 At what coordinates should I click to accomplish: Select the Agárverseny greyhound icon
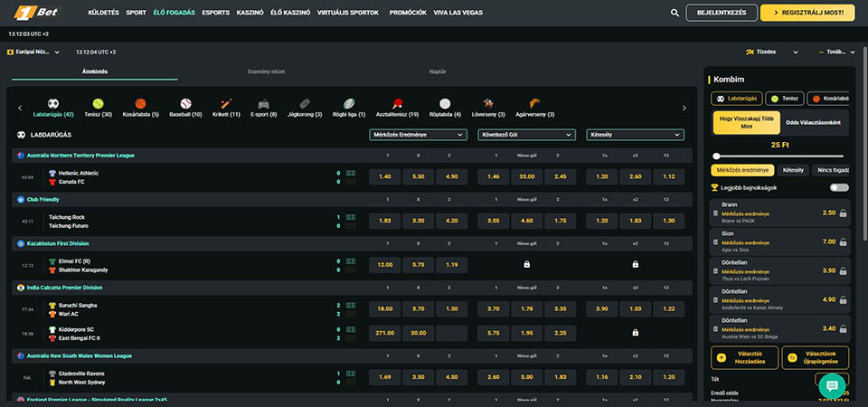534,103
